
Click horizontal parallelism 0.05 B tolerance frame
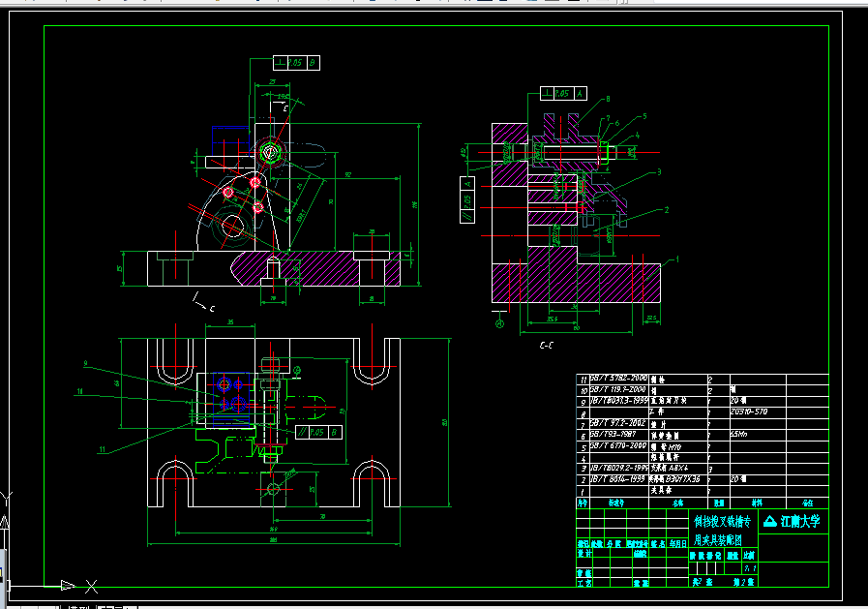click(x=318, y=432)
